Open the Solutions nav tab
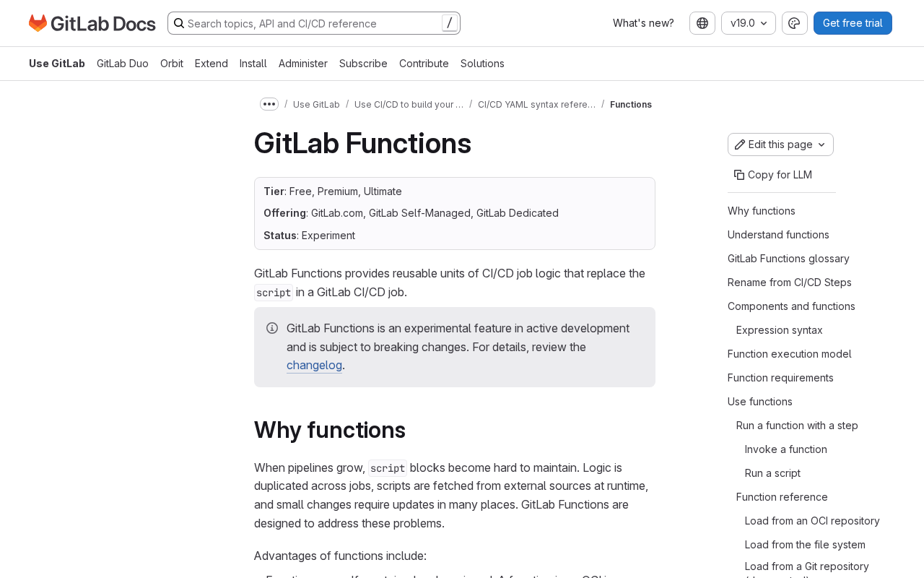The height and width of the screenshot is (578, 924). point(482,64)
